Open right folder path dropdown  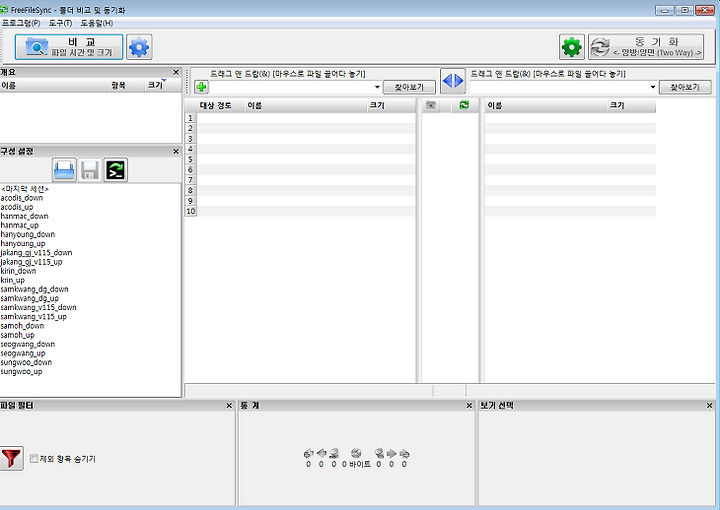[652, 87]
